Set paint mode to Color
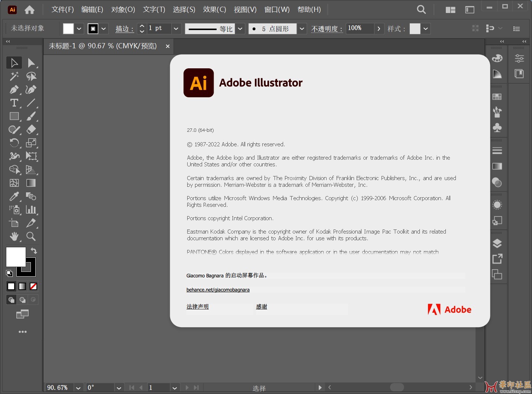Viewport: 532px width, 394px height. point(11,286)
